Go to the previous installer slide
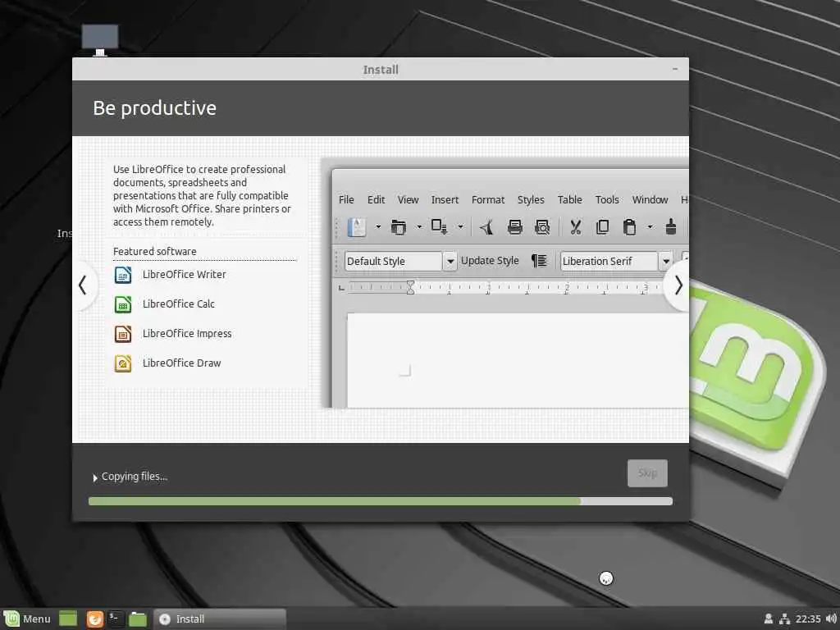 (x=83, y=285)
